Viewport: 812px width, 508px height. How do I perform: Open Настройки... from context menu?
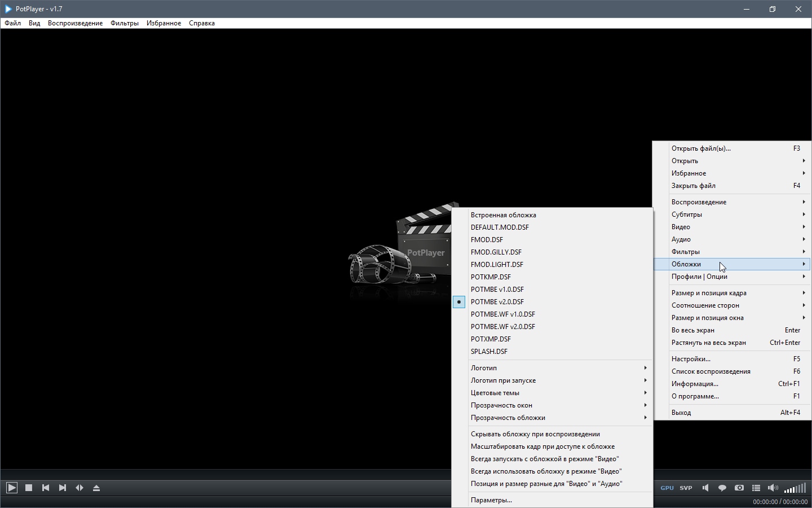click(x=732, y=359)
